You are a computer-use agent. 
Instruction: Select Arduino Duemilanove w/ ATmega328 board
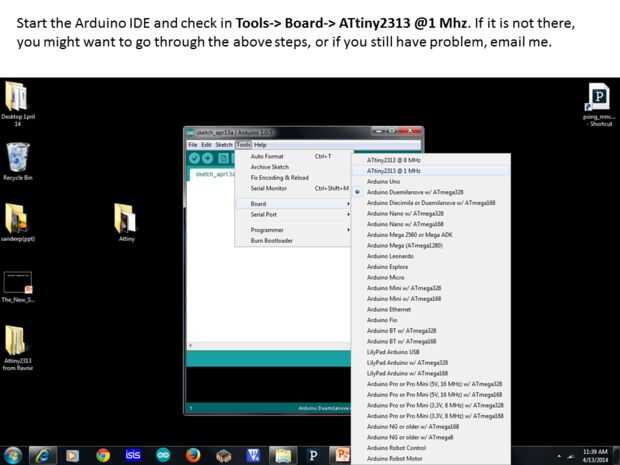tap(431, 192)
